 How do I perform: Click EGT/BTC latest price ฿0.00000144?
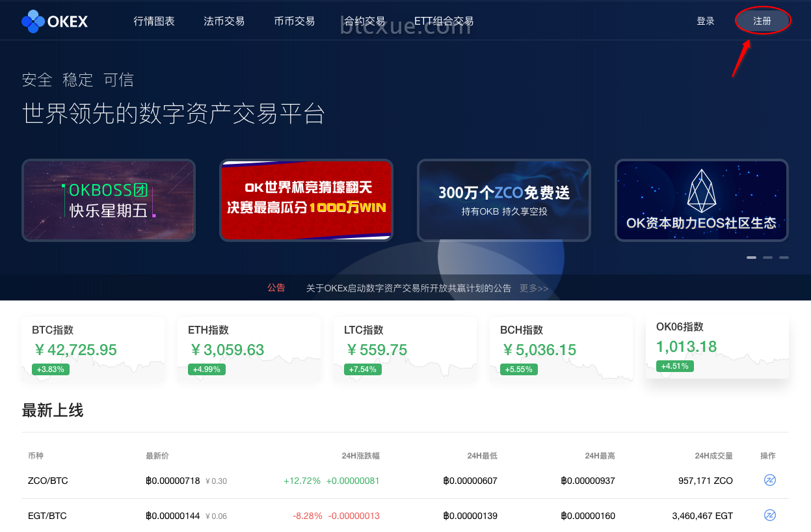[173, 516]
